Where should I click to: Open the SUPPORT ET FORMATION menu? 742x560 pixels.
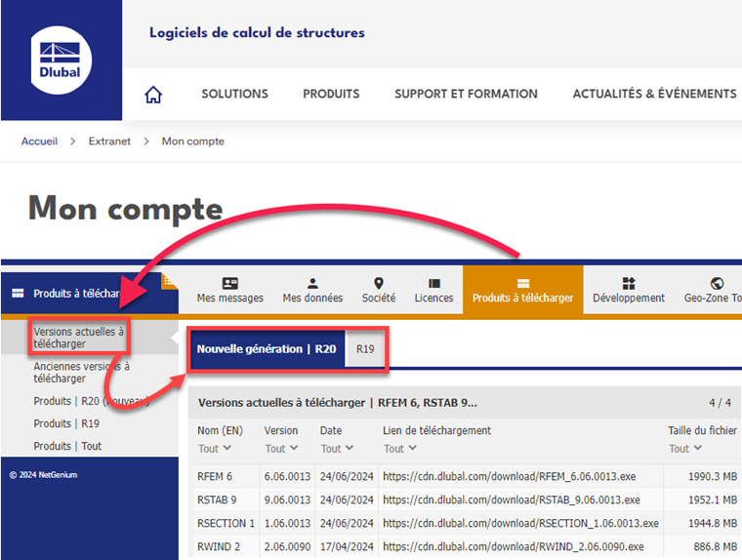pos(466,94)
